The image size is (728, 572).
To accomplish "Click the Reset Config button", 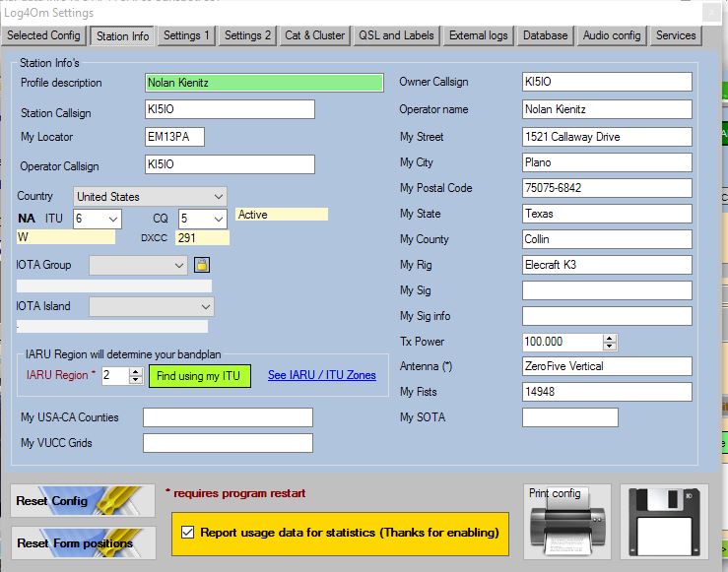I will pos(83,500).
